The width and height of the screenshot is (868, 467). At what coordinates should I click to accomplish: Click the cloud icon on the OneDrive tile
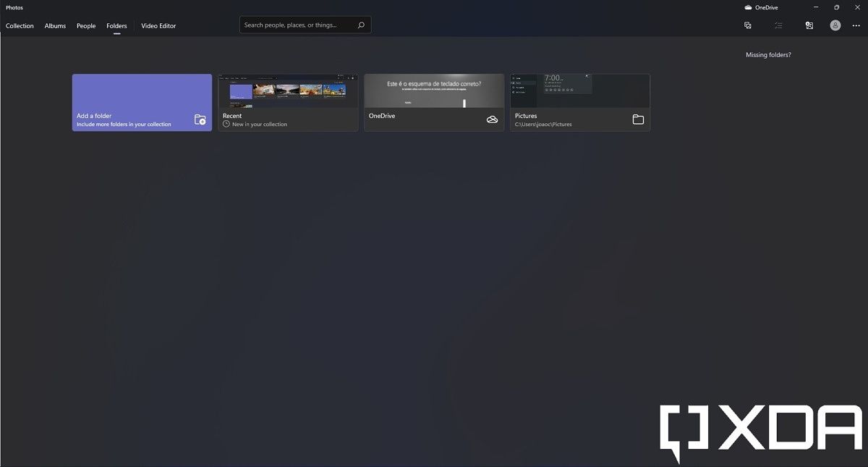[x=492, y=119]
